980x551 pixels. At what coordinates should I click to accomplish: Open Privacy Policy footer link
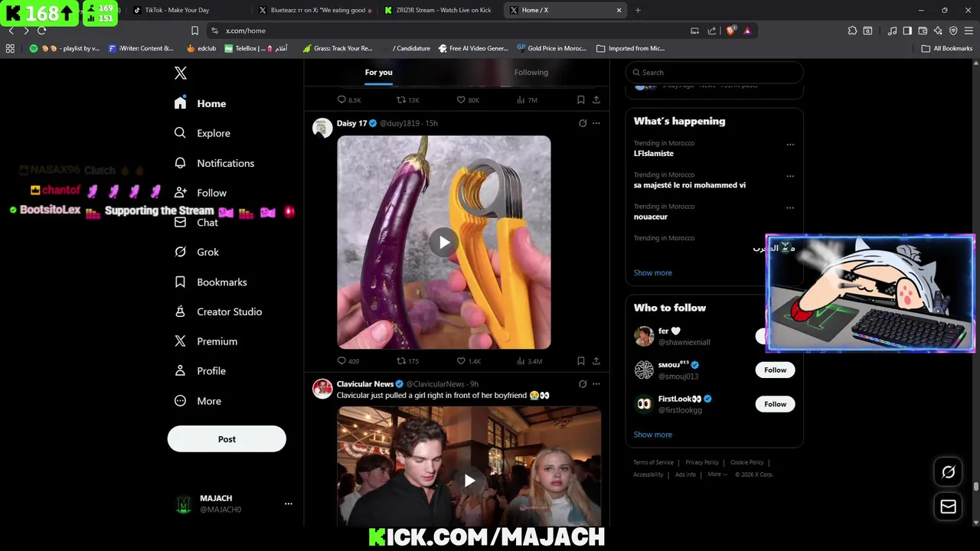pyautogui.click(x=702, y=462)
